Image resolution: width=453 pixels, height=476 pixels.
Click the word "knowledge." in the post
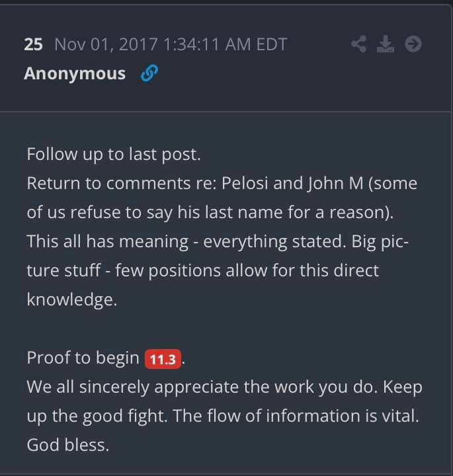(x=71, y=299)
